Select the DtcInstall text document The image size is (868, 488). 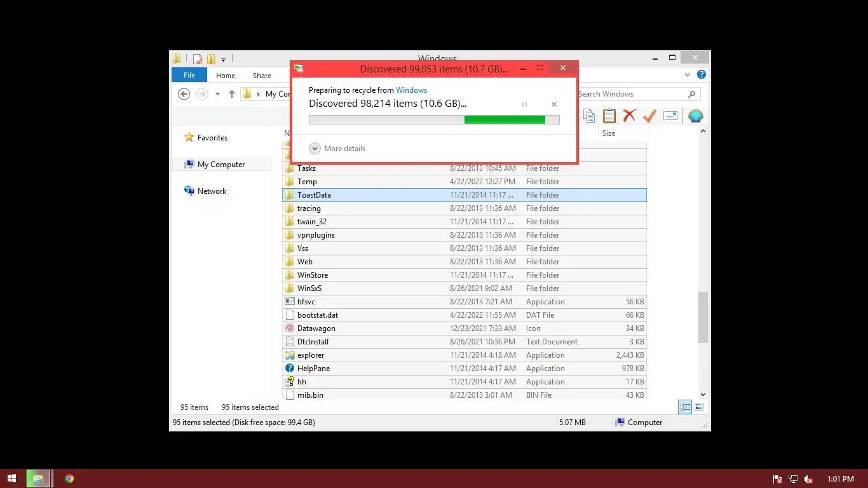[x=465, y=342]
